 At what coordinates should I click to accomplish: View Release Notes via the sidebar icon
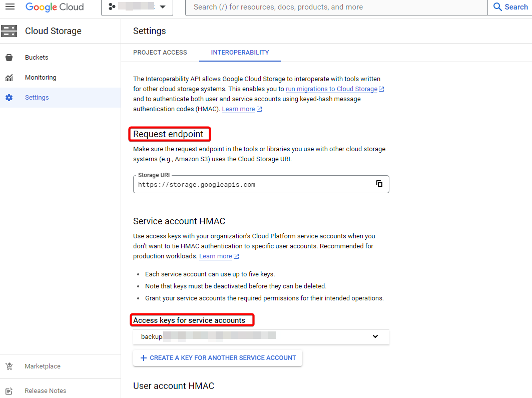click(x=9, y=390)
